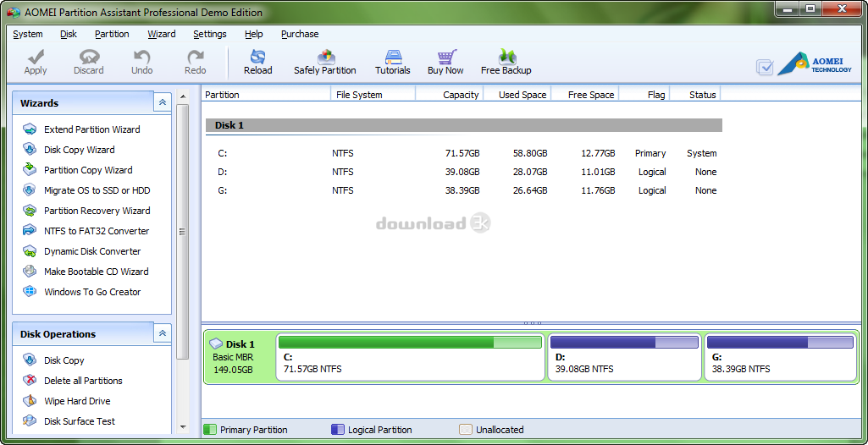This screenshot has height=445, width=868.
Task: Click the Undo arrow icon
Action: tap(141, 57)
